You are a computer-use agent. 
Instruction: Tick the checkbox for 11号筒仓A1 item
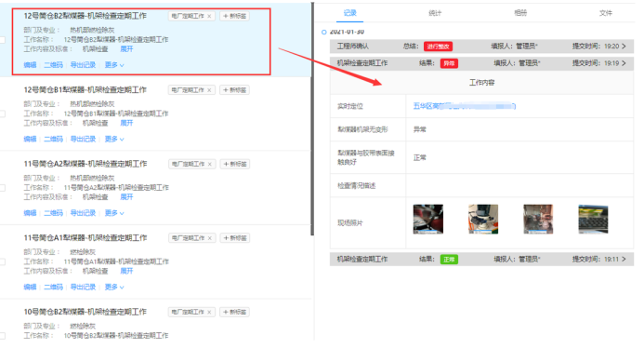(x=2, y=262)
